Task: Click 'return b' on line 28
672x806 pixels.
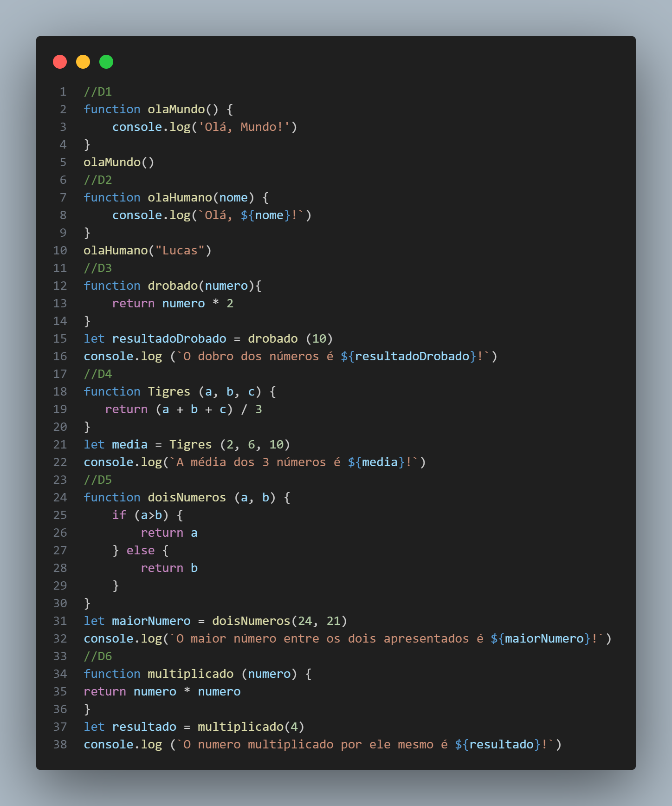Action: coord(169,568)
